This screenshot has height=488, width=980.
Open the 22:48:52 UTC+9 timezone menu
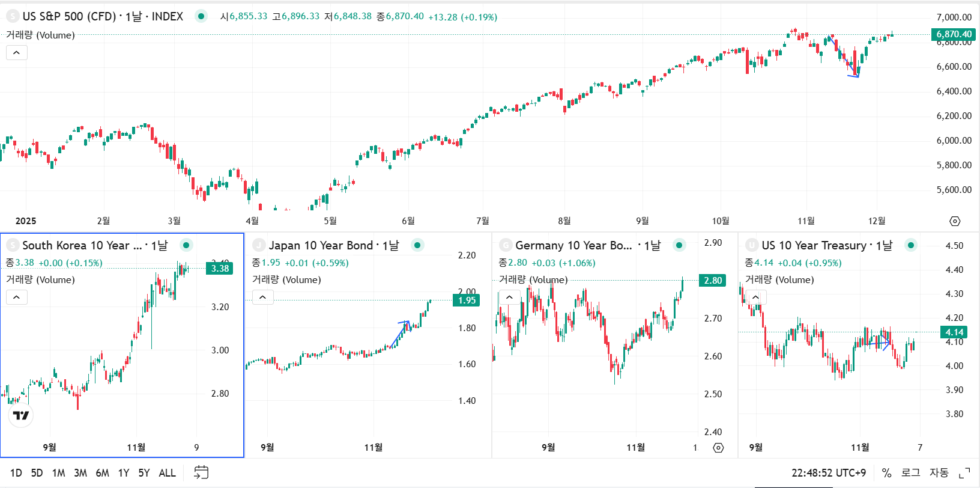click(x=829, y=473)
